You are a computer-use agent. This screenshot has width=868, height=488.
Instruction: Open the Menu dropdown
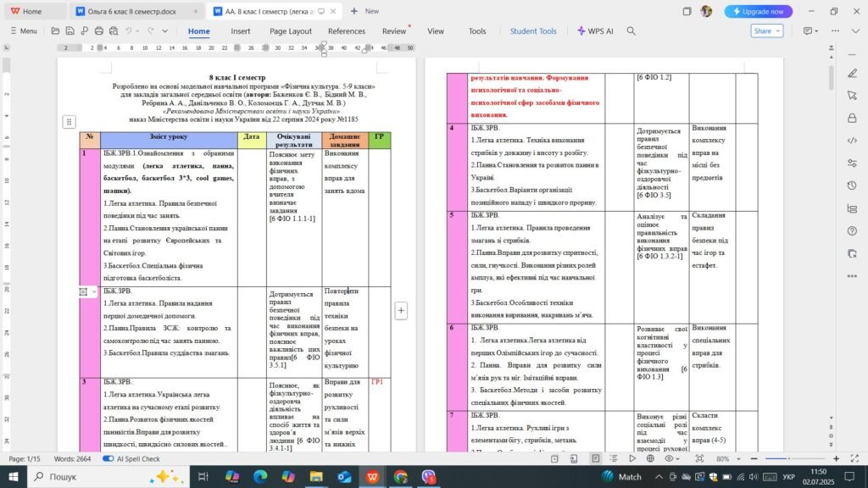point(23,30)
